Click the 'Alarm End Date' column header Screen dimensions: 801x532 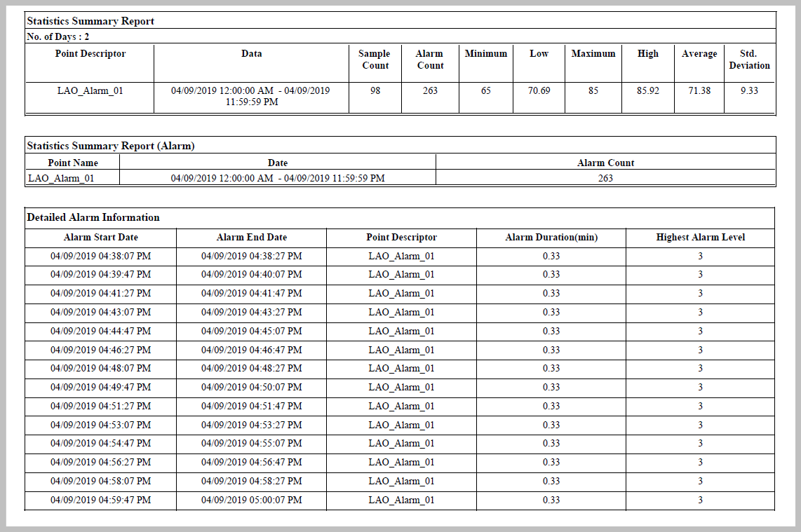(x=252, y=238)
